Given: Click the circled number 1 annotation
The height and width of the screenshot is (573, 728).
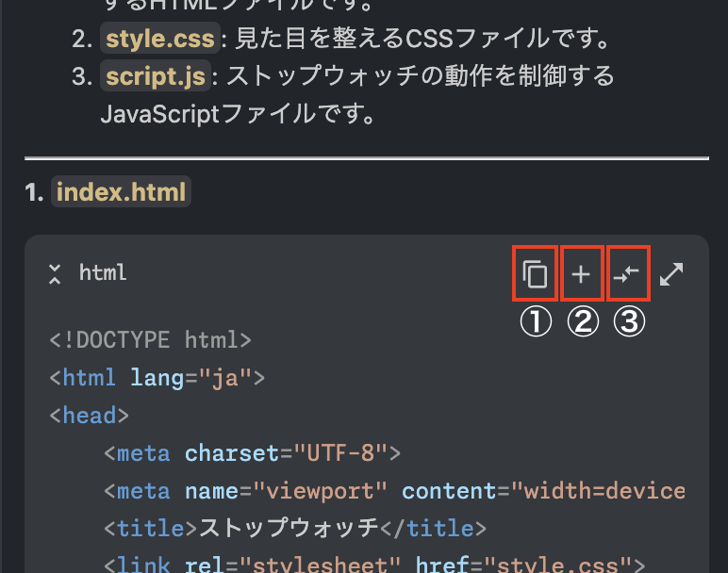Looking at the screenshot, I should click(535, 322).
